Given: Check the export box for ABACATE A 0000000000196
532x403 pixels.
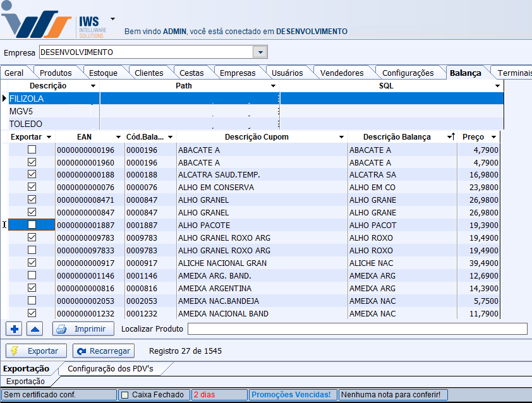Looking at the screenshot, I should 32,150.
